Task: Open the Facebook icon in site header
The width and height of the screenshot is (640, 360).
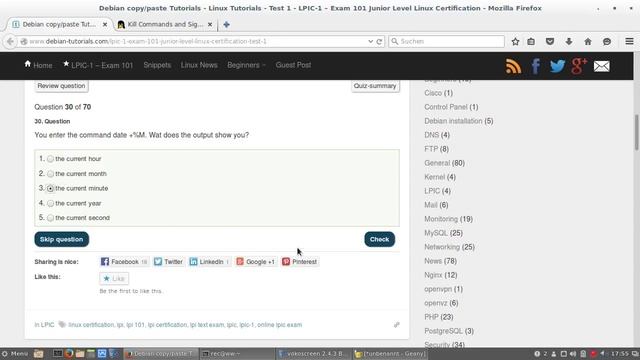Action: click(x=536, y=66)
